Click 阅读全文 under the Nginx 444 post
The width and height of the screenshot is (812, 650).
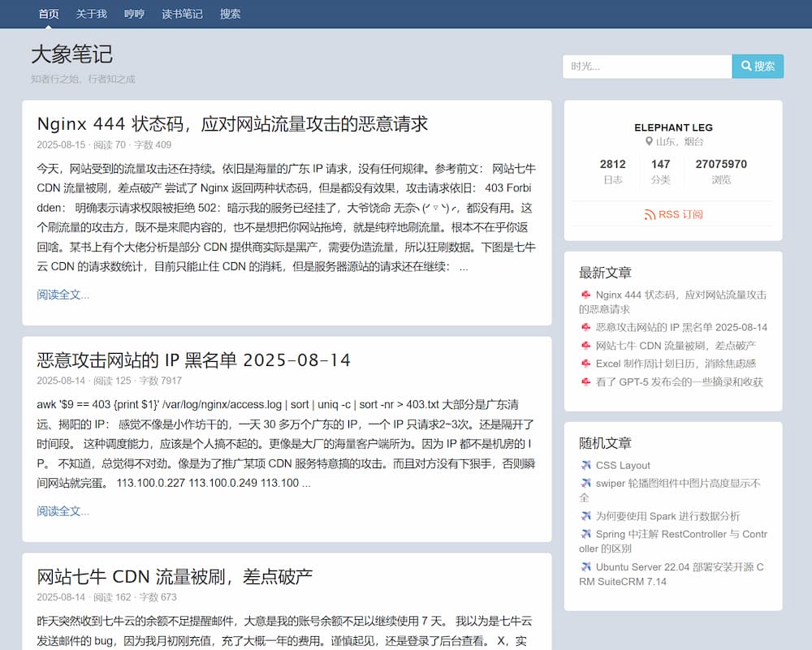tap(63, 295)
